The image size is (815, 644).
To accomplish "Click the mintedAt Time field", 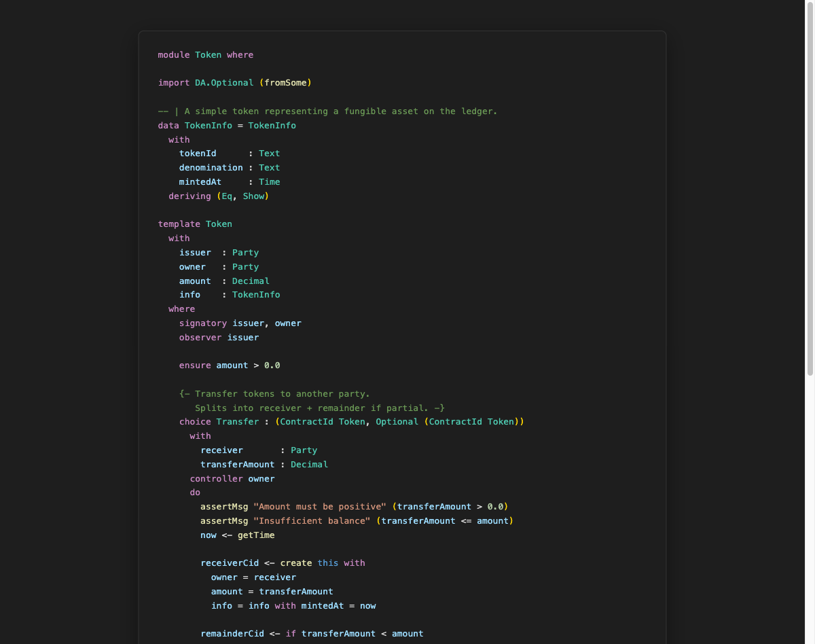I will point(200,181).
